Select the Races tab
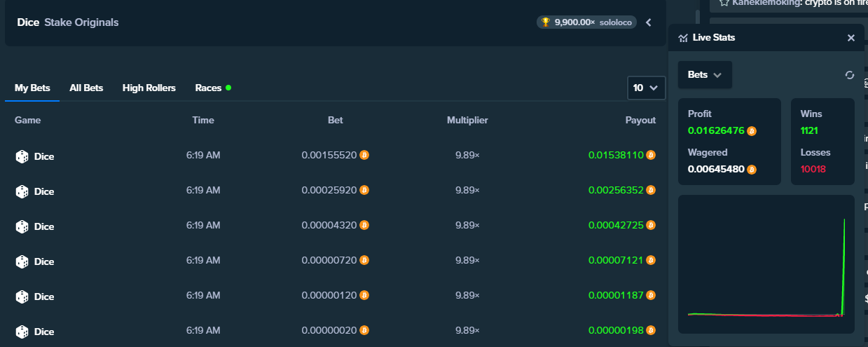The height and width of the screenshot is (347, 868). pos(208,88)
